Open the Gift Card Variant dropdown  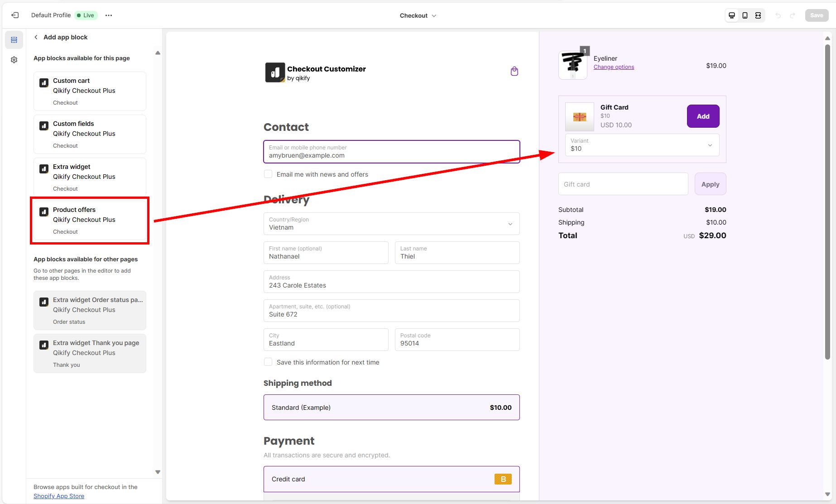[x=642, y=145]
